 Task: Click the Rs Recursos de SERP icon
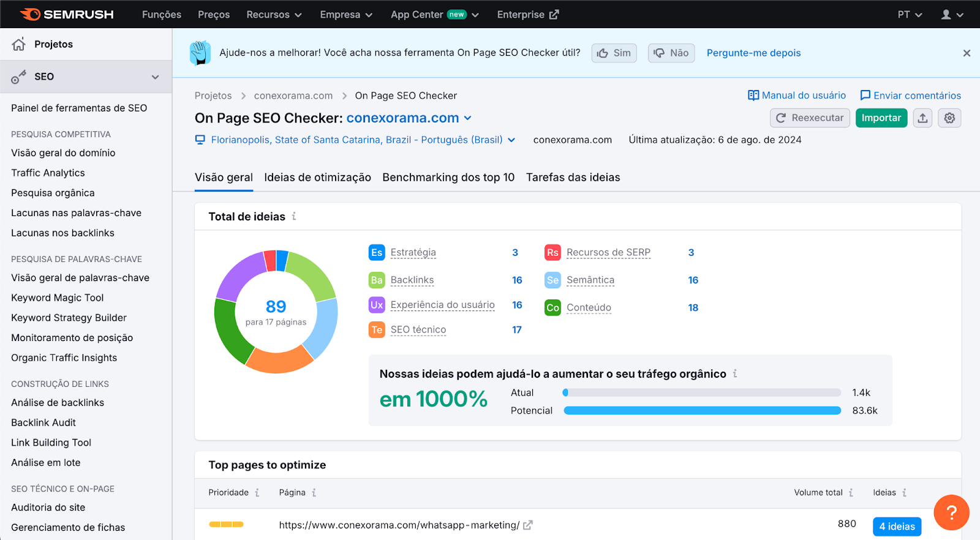coord(552,252)
